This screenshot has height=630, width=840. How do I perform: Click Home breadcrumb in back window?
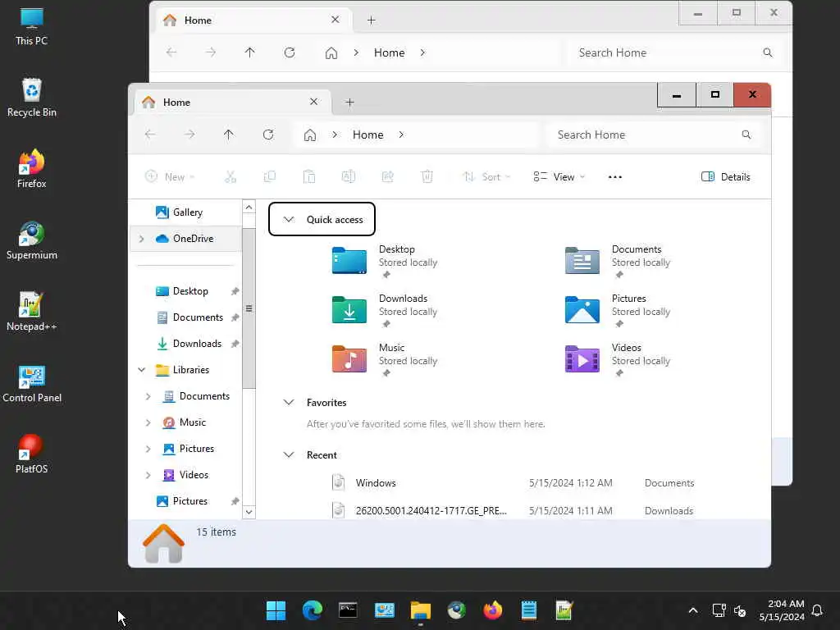[390, 53]
